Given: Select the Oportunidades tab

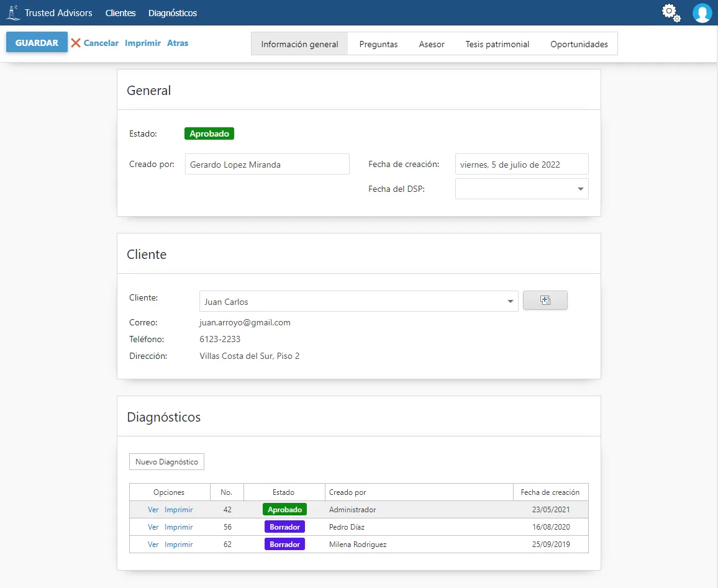Looking at the screenshot, I should (x=579, y=44).
